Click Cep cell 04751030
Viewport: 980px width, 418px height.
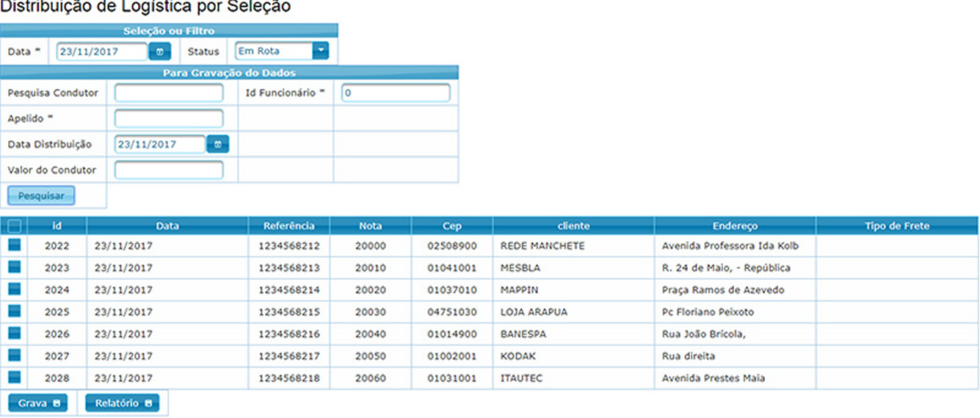click(452, 312)
